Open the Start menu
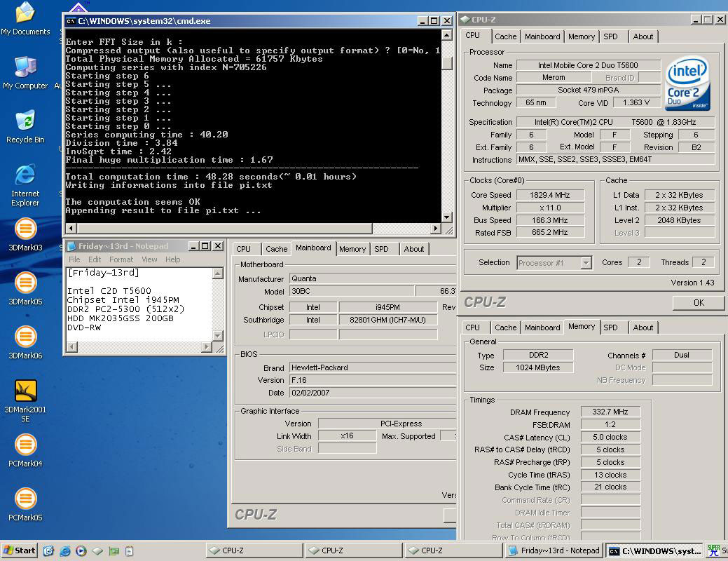 click(x=19, y=550)
